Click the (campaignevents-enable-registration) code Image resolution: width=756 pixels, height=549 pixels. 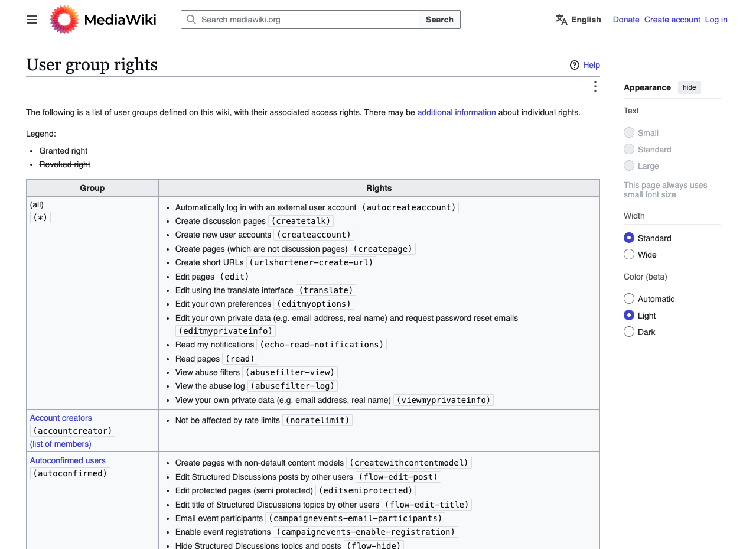pyautogui.click(x=366, y=532)
